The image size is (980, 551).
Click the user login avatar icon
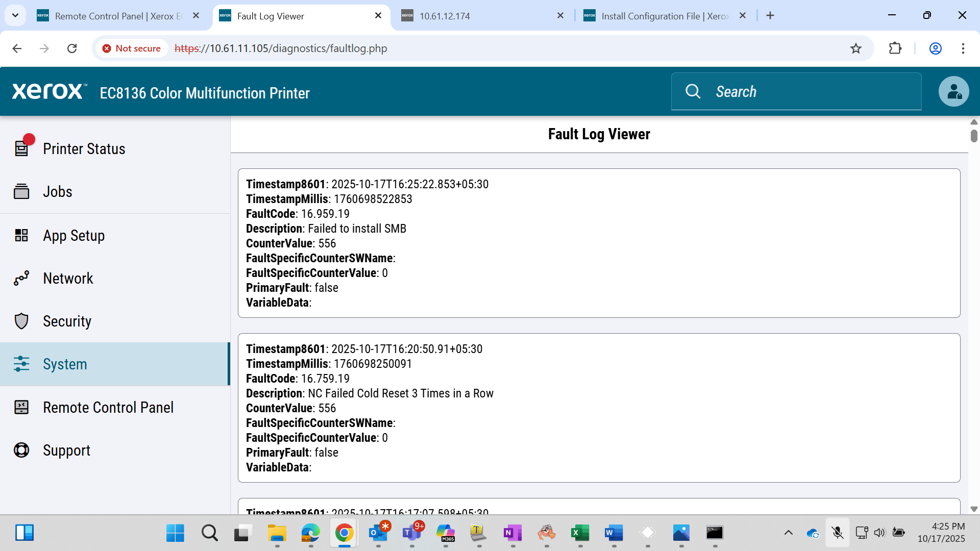pyautogui.click(x=953, y=91)
